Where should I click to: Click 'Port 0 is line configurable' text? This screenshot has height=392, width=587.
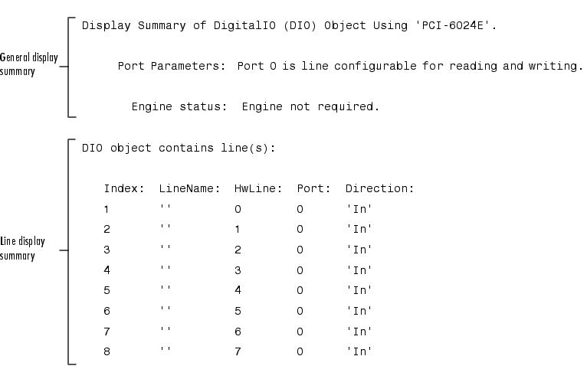(326, 66)
